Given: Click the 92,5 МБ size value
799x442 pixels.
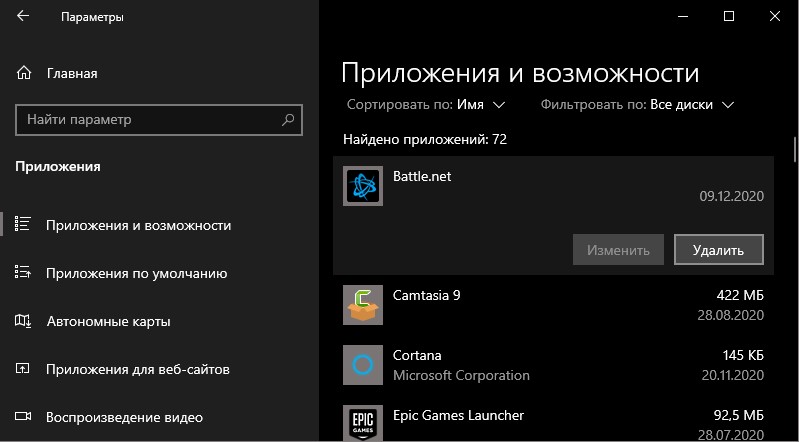Looking at the screenshot, I should [x=738, y=415].
